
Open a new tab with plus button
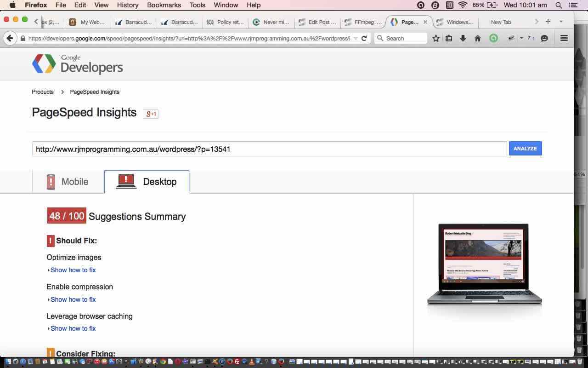(x=548, y=22)
